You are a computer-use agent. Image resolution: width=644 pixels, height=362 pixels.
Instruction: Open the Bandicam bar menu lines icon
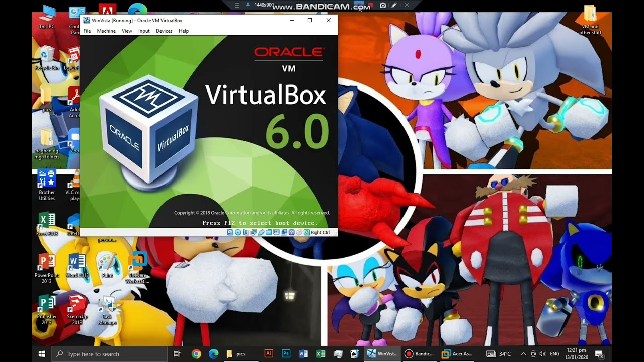click(x=237, y=5)
